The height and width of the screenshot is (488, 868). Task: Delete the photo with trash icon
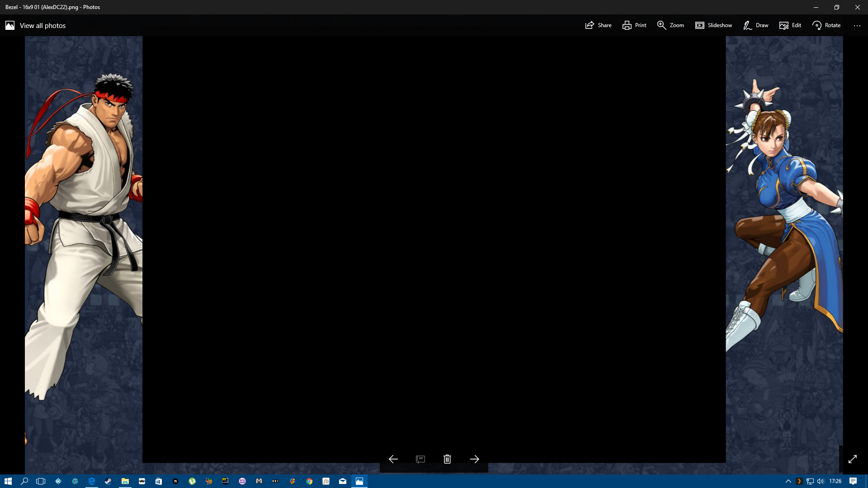(x=447, y=459)
